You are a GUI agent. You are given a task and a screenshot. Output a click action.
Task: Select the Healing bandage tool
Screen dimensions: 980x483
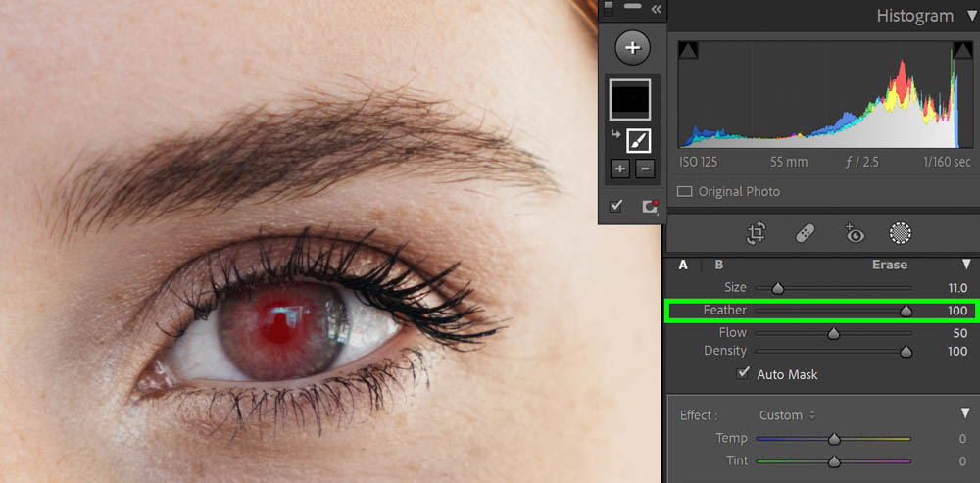pos(805,234)
